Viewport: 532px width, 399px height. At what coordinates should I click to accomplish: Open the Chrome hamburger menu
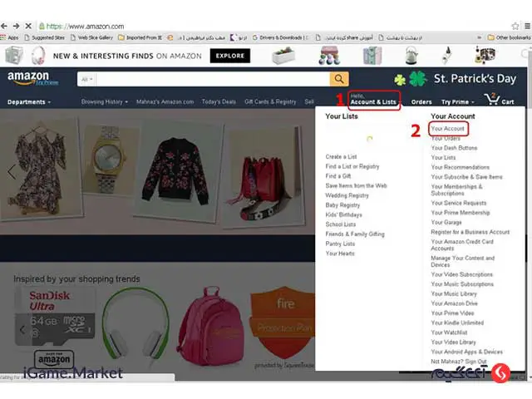[x=528, y=26]
